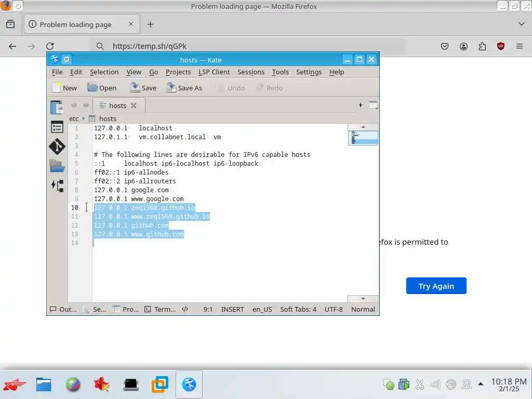The image size is (532, 399).
Task: Click the uBlock Origin shield icon
Action: tap(501, 46)
